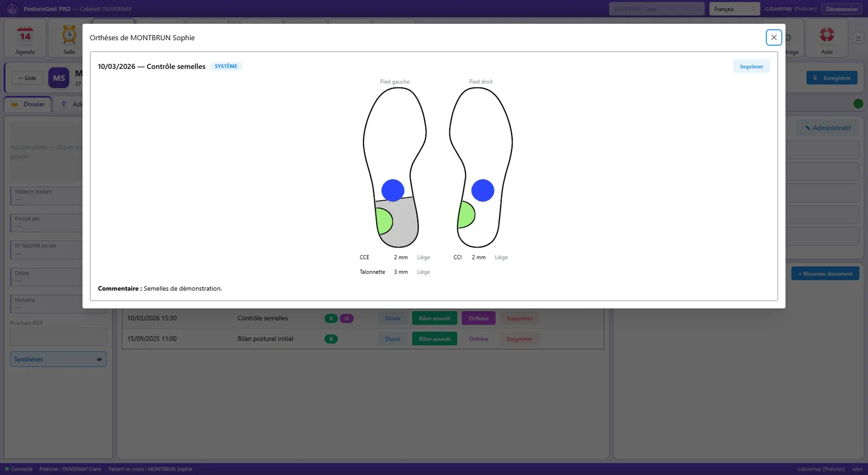Click the PosturoGest PRO logo icon
The width and height of the screenshot is (868, 475).
pos(12,9)
